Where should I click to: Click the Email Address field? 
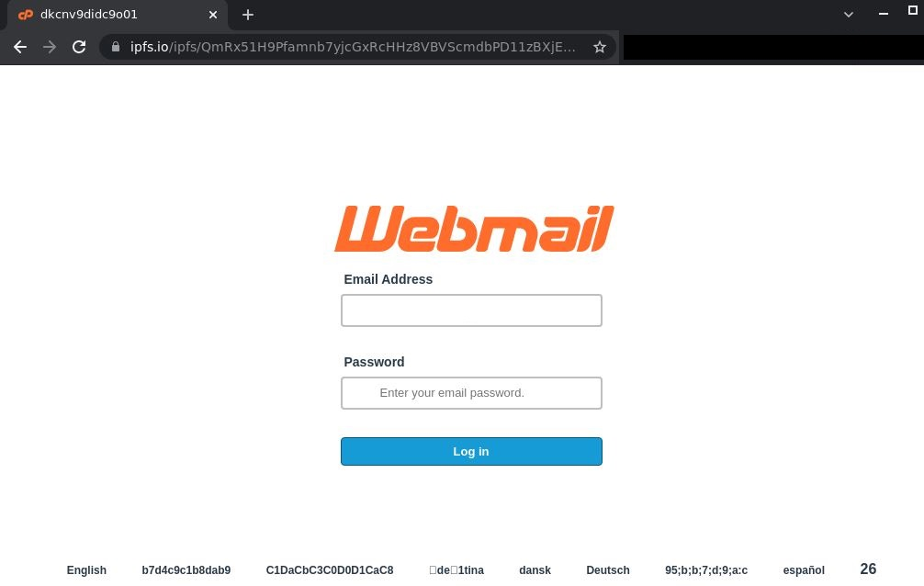pos(471,310)
